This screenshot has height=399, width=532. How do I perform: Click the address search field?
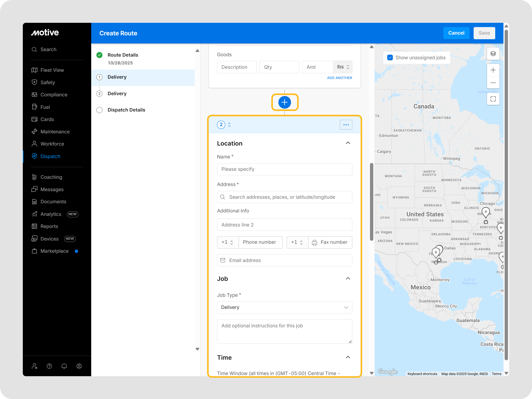click(284, 197)
